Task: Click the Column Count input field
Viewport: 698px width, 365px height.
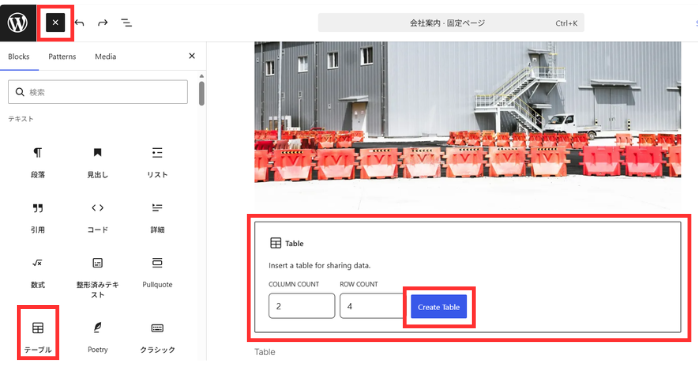Action: tap(301, 306)
